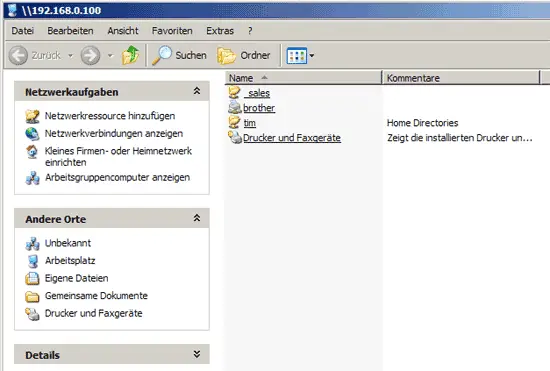Viewport: 550px width, 371px height.
Task: Open Netzwerkverbindungen anzeigen link
Action: [114, 133]
